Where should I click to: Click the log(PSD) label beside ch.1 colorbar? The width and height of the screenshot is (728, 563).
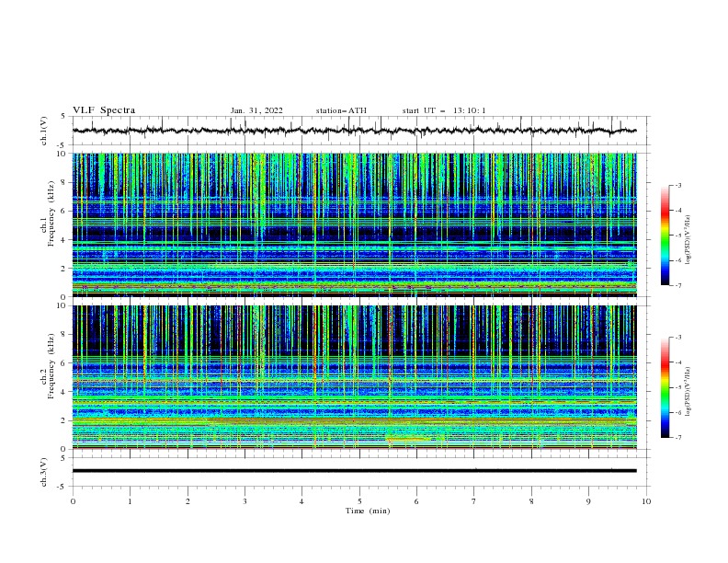(688, 240)
